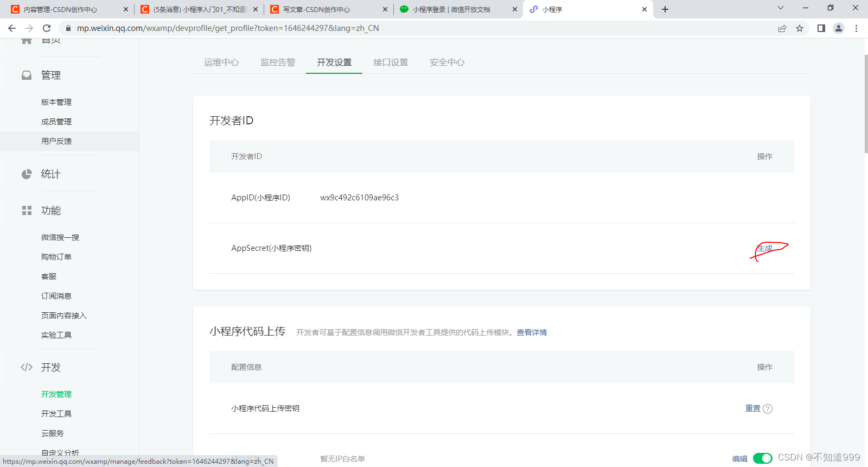Close the 小程序登录 微信开放文档 tab

[x=515, y=9]
